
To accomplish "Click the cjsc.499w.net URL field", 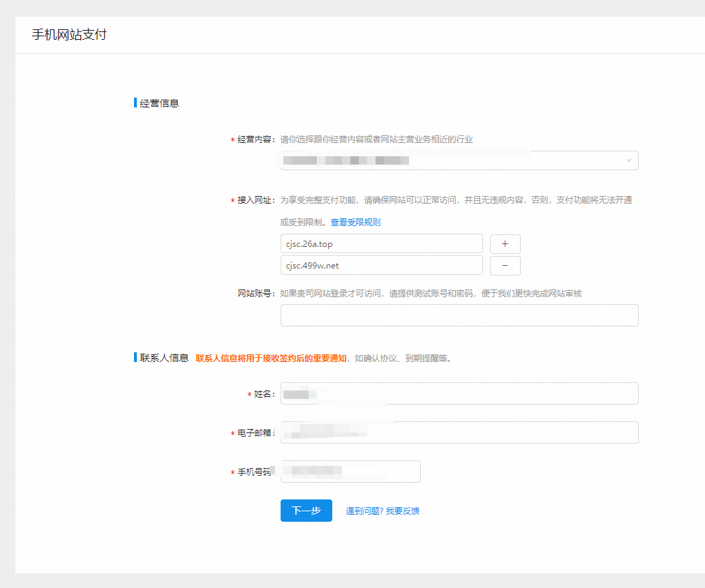I will tap(381, 265).
